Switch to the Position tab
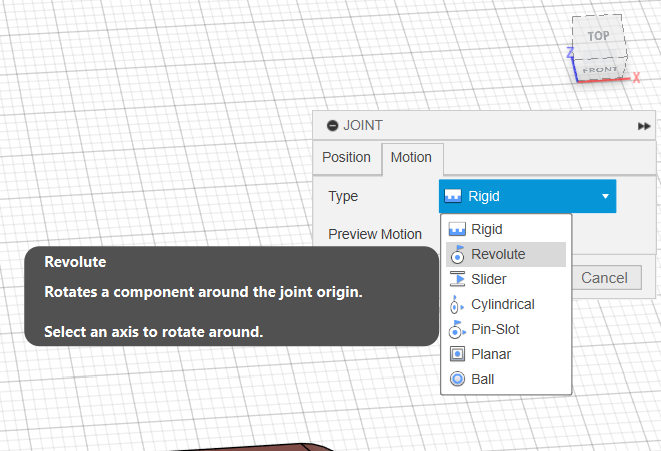 pyautogui.click(x=347, y=157)
